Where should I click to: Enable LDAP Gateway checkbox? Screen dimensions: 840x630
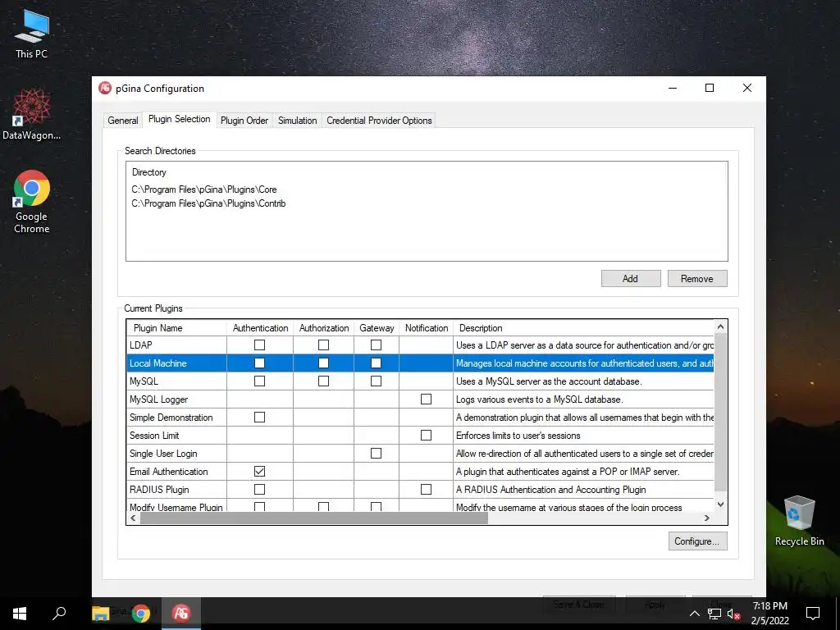click(376, 345)
